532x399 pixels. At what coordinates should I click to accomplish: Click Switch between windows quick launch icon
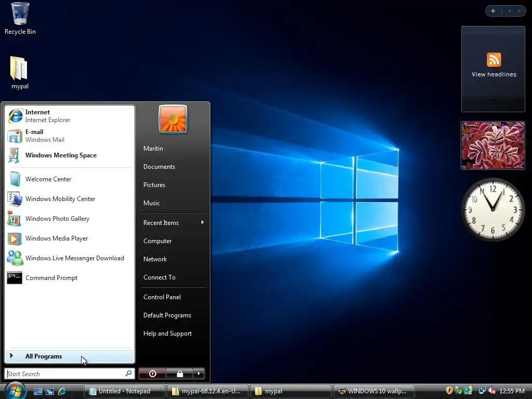tap(50, 391)
